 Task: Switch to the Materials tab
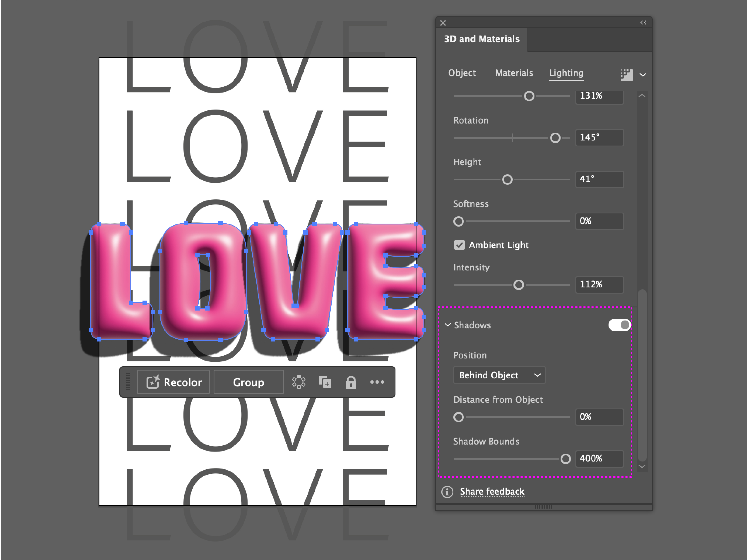click(514, 73)
